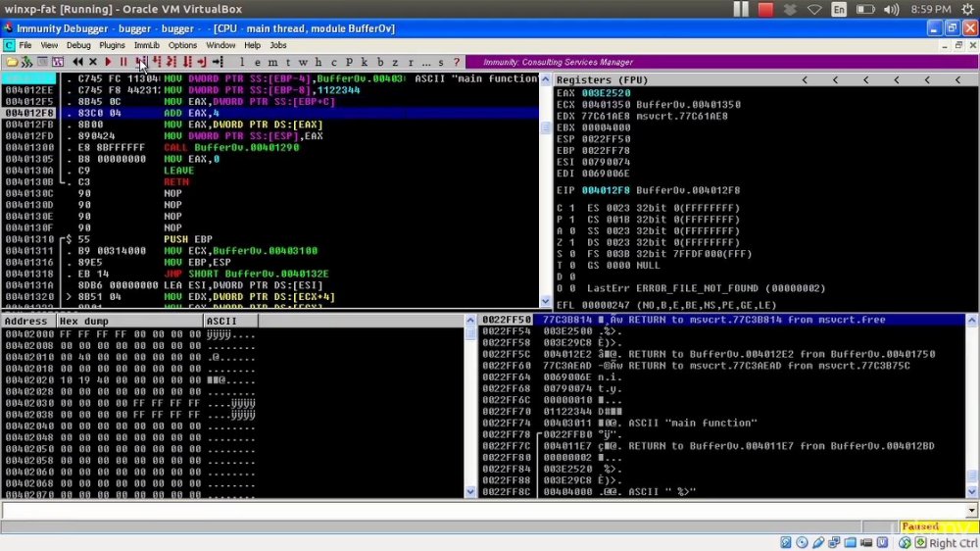Click the VirtualBox pause icon in top bar

741,10
